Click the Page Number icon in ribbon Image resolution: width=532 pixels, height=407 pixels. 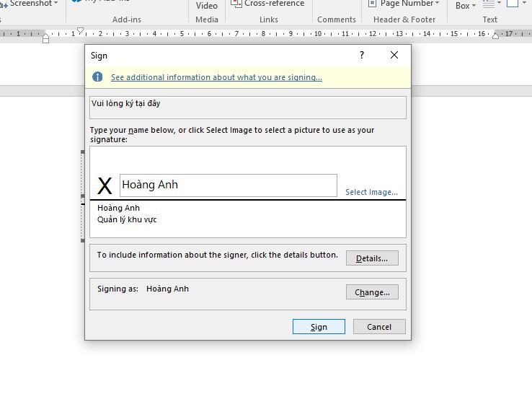click(372, 4)
